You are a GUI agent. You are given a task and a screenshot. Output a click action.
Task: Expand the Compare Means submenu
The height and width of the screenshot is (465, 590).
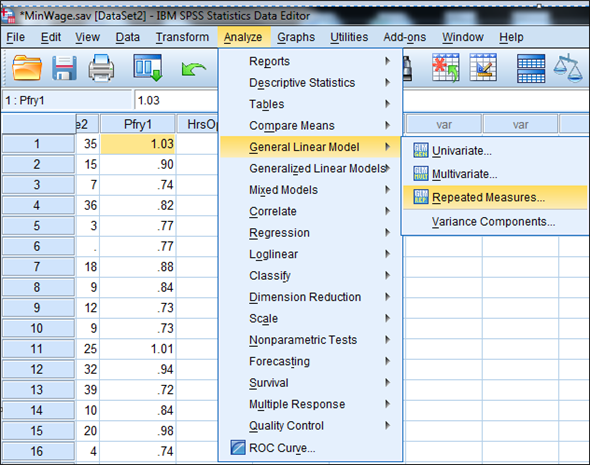[311, 125]
